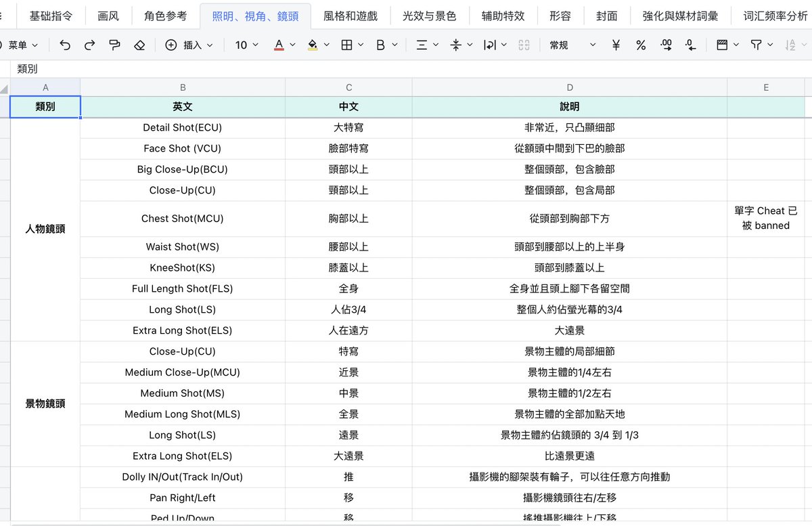Image resolution: width=812 pixels, height=526 pixels.
Task: Select column E header
Action: [x=766, y=87]
